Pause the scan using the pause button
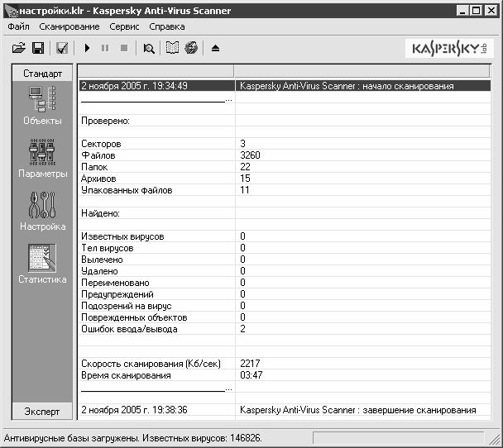 (x=105, y=49)
